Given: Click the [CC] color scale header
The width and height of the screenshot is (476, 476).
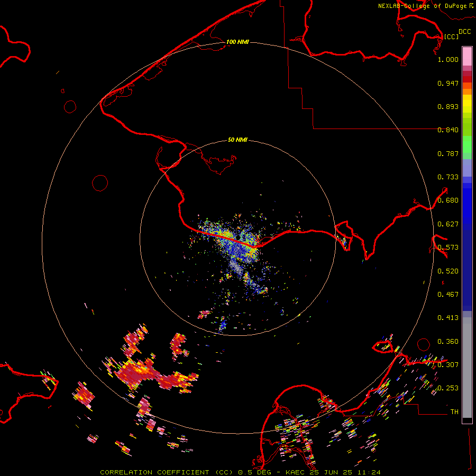Looking at the screenshot, I should (x=451, y=36).
